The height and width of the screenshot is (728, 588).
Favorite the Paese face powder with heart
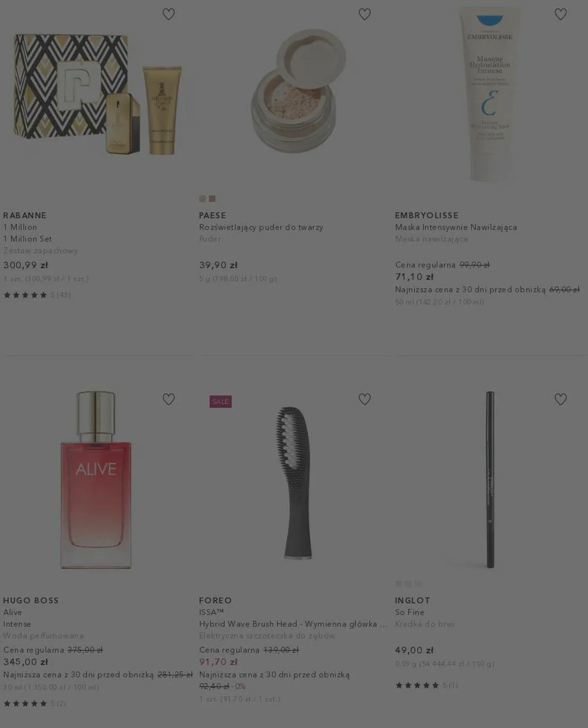click(365, 14)
